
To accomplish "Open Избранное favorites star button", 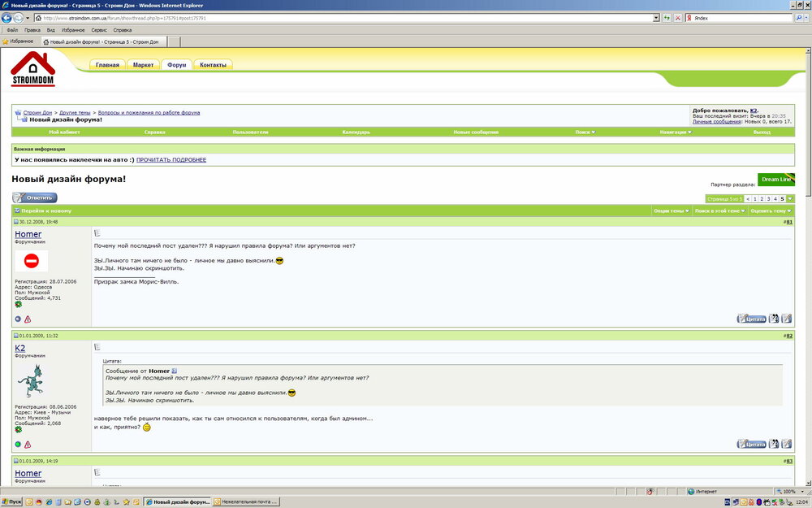I will (18, 41).
